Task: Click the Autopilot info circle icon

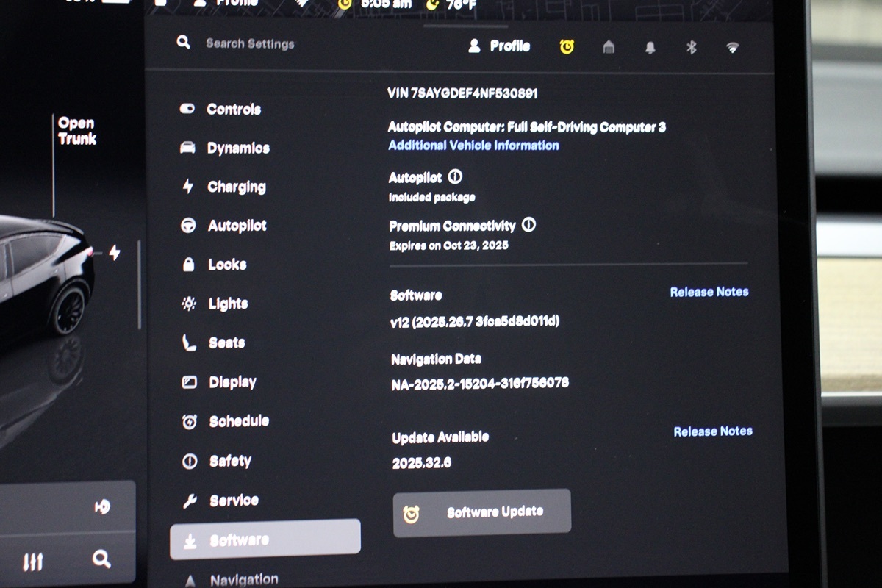Action: tap(455, 177)
